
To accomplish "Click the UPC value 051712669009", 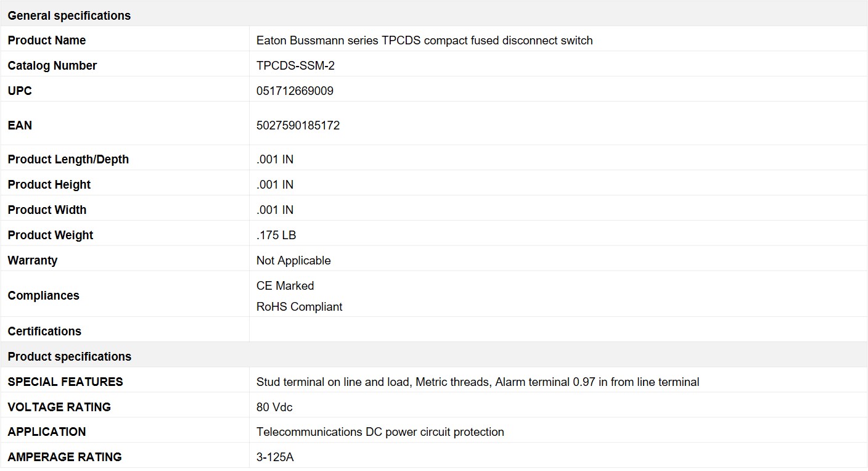I will [295, 91].
